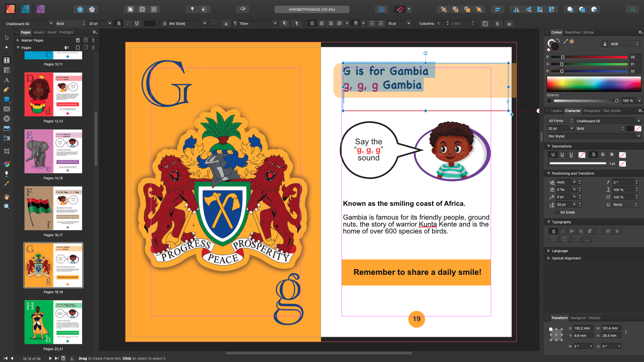
Task: Go to the next spread
Action: [50, 358]
